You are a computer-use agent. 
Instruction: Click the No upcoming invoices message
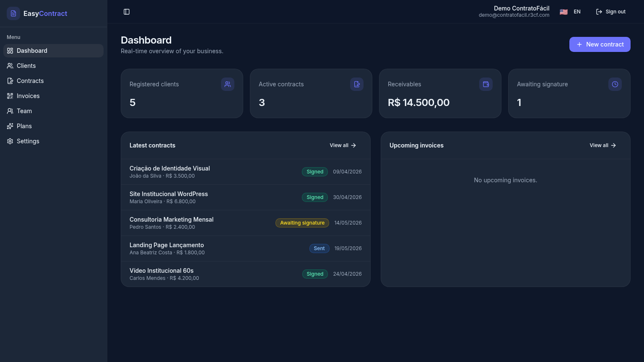(506, 180)
